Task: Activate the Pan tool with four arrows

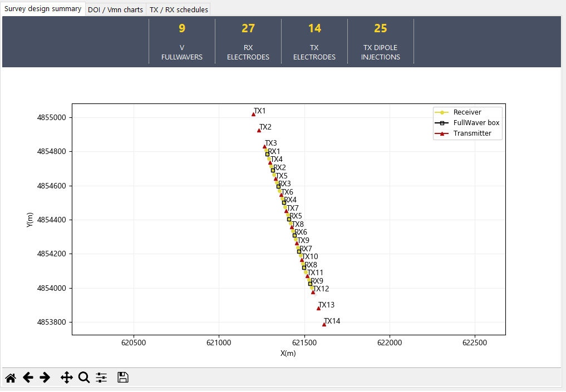Action: (x=67, y=378)
